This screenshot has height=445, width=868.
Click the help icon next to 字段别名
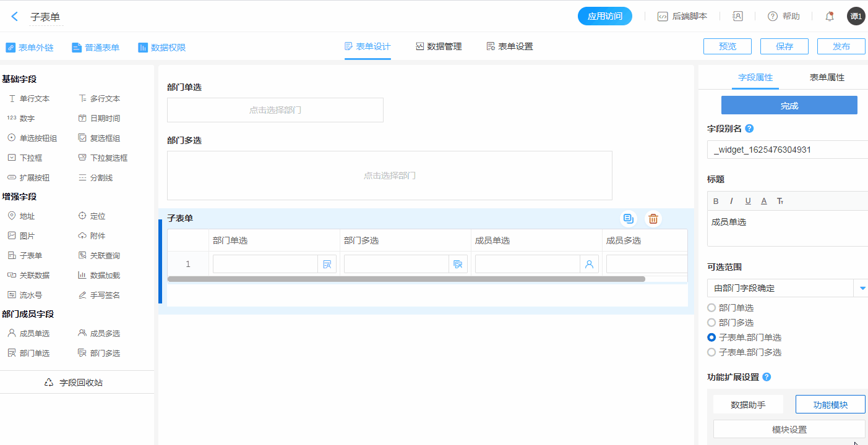(x=749, y=129)
